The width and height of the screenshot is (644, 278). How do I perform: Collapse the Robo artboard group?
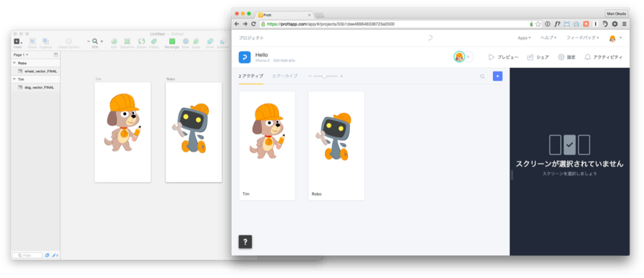14,63
